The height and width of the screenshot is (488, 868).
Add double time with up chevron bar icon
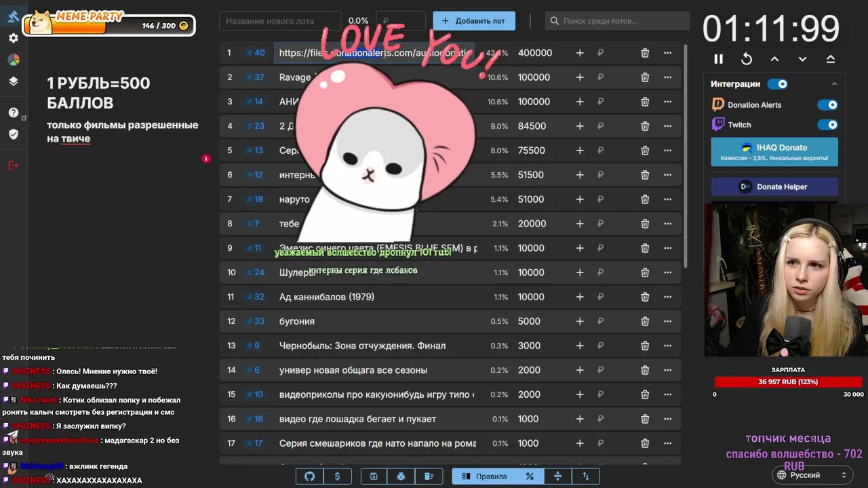(830, 59)
